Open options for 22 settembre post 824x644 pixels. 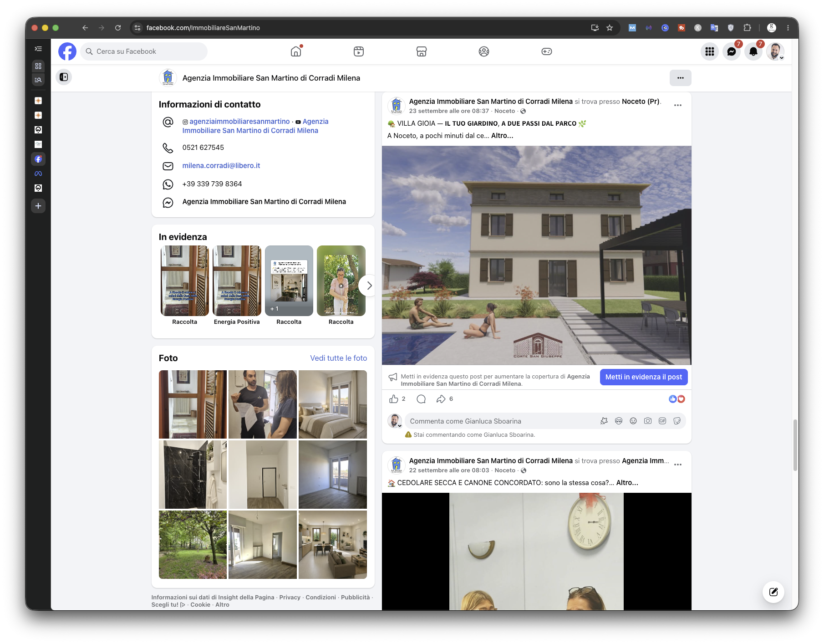click(x=678, y=465)
